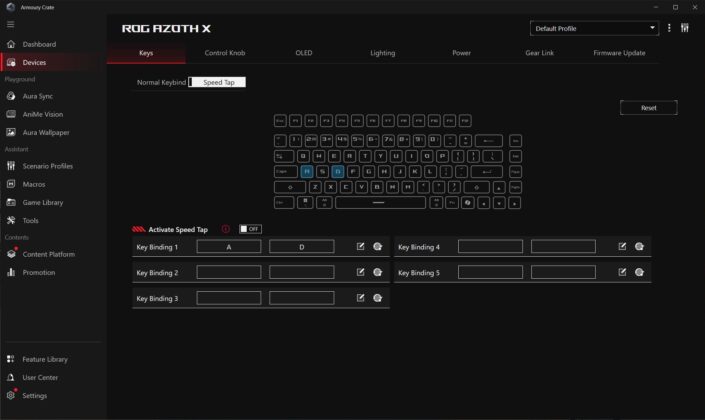Select the W key on keyboard layout
Screen dimensions: 705x420
click(319, 156)
